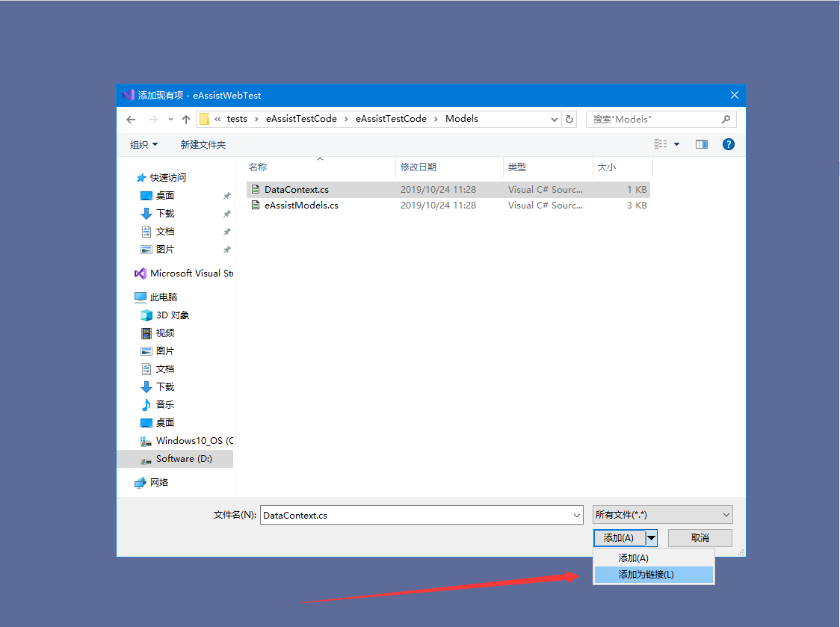Screen dimensions: 840x627
Task: Expand the file name history dropdown
Action: [x=576, y=516]
